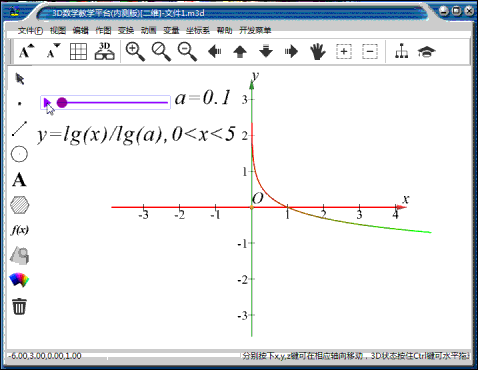Choose the hatched polygon tool
Image resolution: width=478 pixels, height=370 pixels.
(20, 205)
